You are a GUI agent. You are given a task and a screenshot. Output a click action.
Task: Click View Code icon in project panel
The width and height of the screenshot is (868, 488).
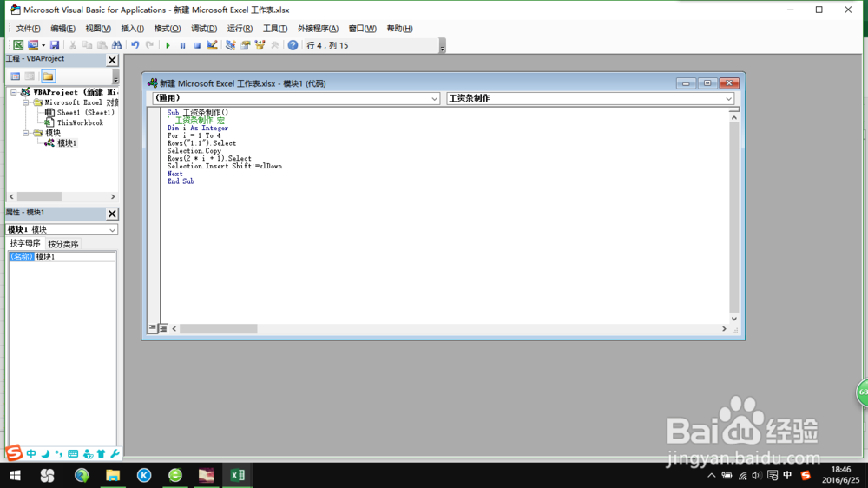(x=16, y=76)
